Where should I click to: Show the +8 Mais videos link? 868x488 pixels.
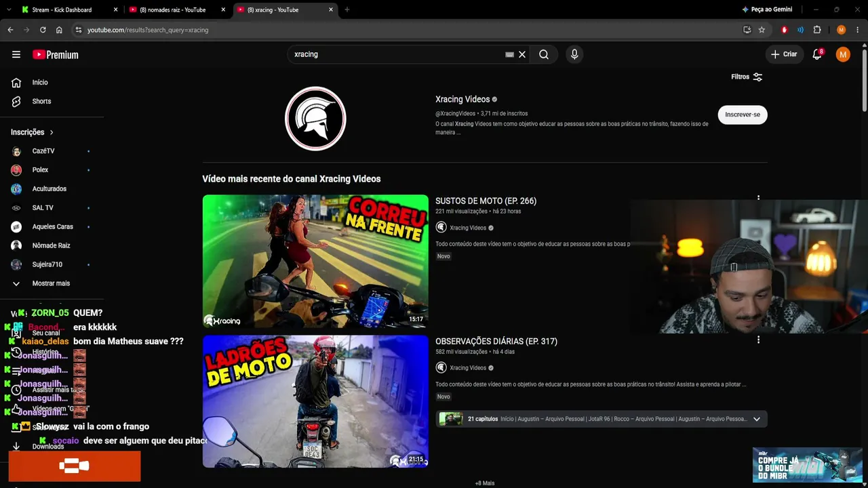click(485, 483)
